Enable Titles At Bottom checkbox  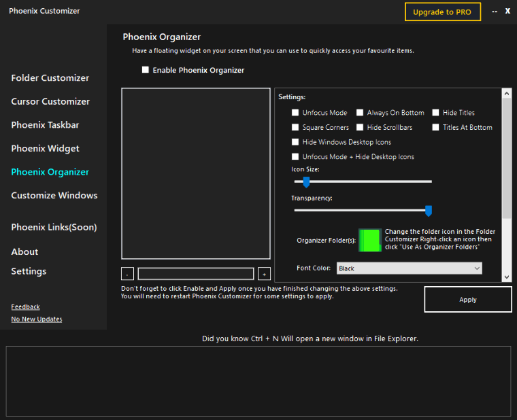[x=435, y=127]
